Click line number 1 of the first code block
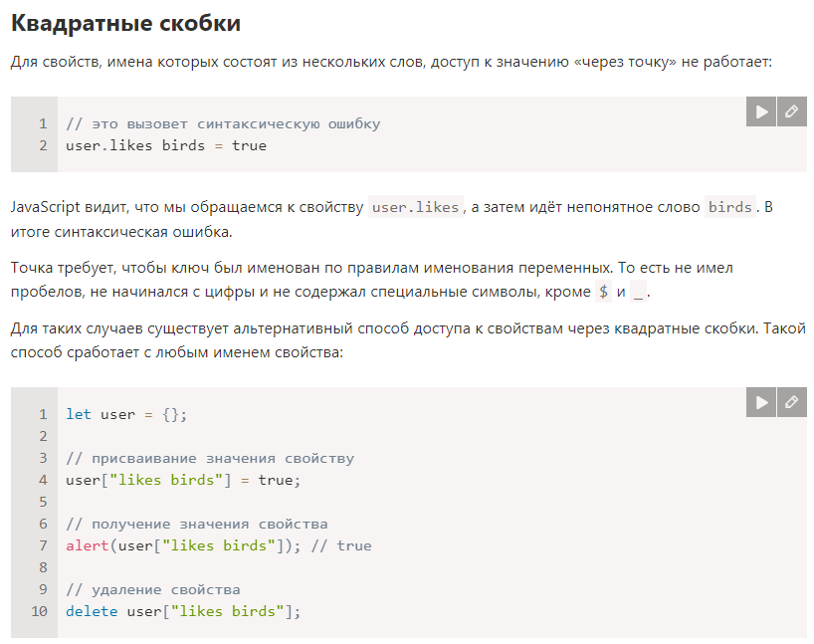This screenshot has width=814, height=644. click(43, 123)
